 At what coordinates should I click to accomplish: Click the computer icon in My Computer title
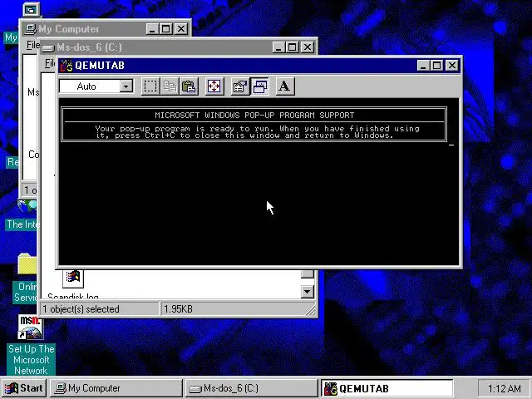point(30,29)
